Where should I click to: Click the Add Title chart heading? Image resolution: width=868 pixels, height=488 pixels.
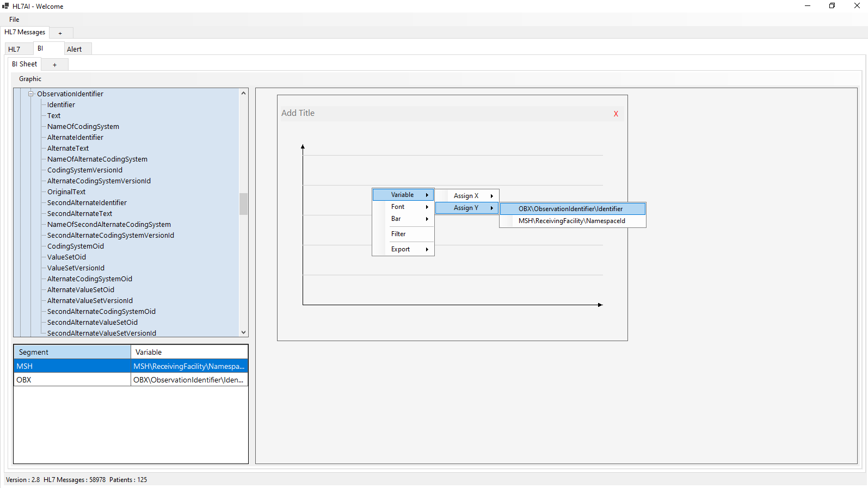[x=298, y=113]
